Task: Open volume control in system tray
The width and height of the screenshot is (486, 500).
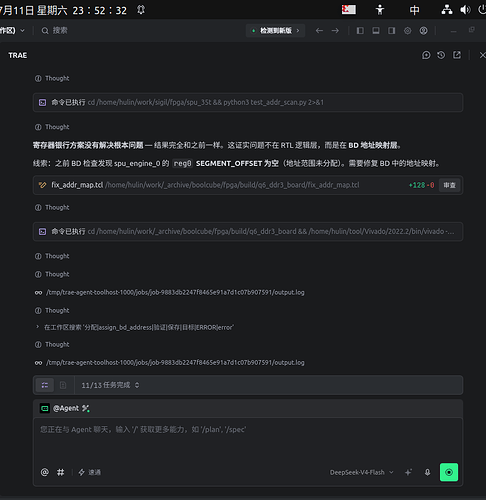Action: tap(465, 10)
